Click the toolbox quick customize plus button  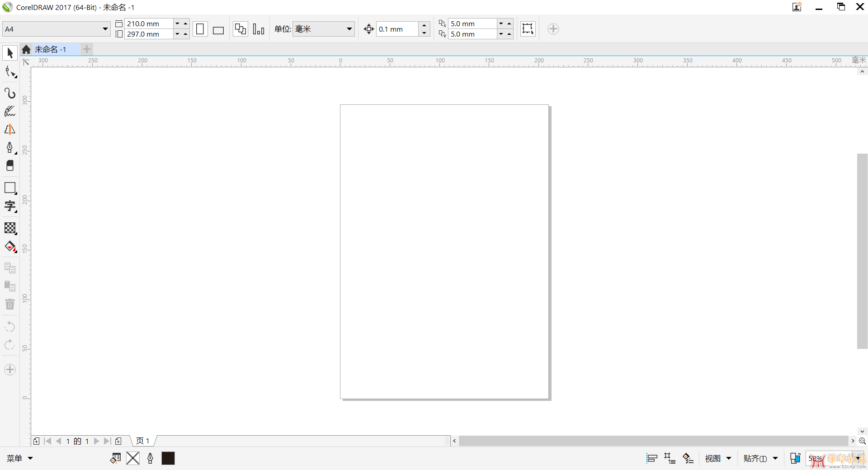click(x=10, y=370)
